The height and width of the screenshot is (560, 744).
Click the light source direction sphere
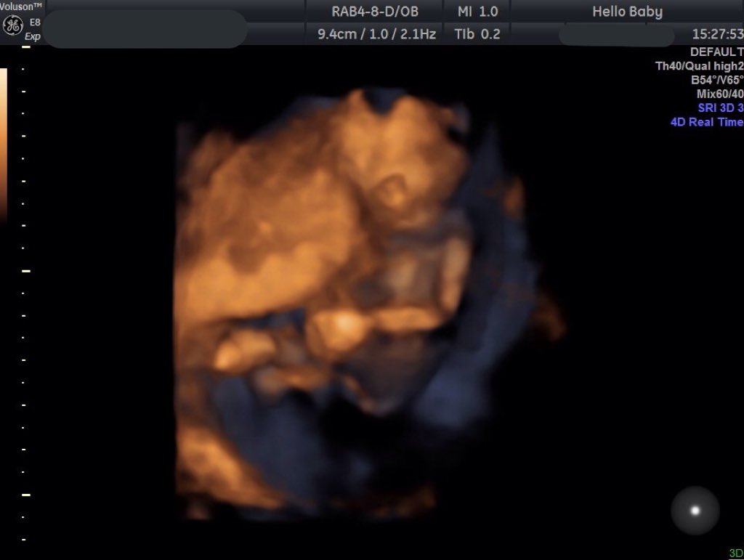point(695,511)
